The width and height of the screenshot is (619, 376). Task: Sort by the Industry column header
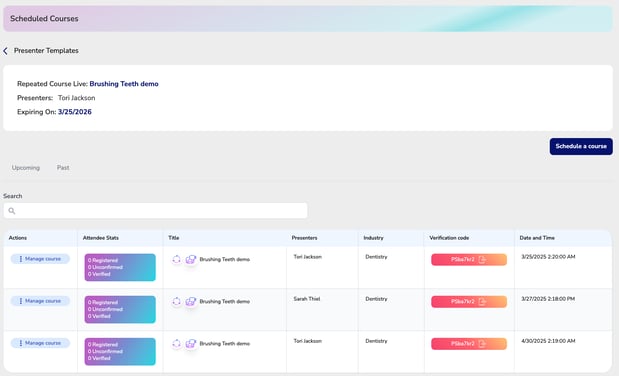pyautogui.click(x=373, y=238)
